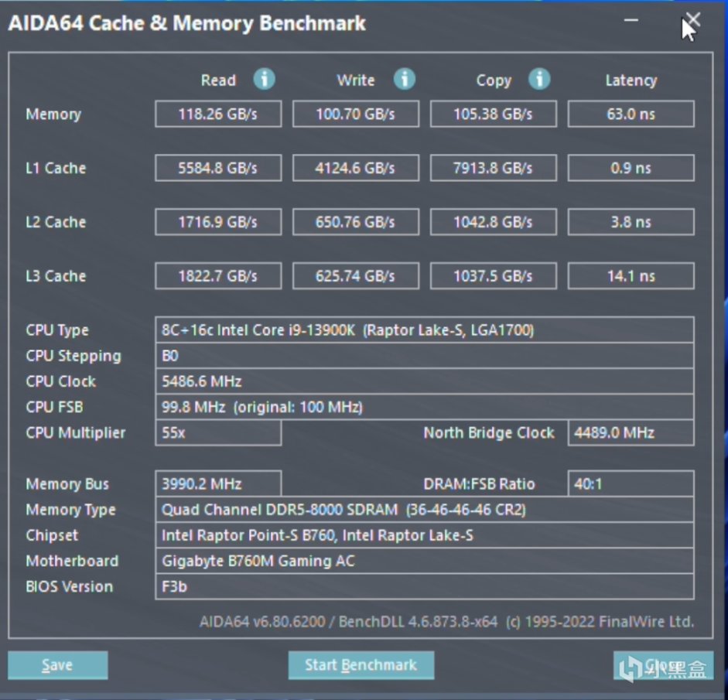Click the AIDA64 Cache & Memory Benchmark title
The height and width of the screenshot is (700, 728).
[x=186, y=23]
